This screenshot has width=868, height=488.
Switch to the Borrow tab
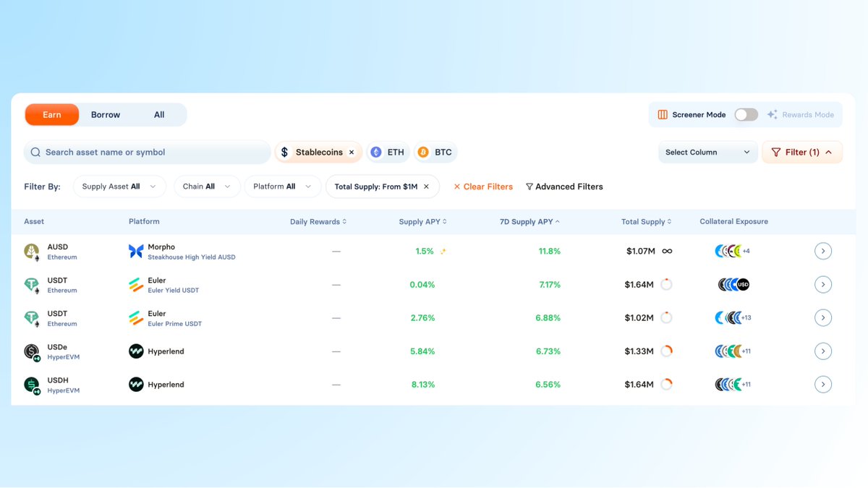pyautogui.click(x=106, y=114)
